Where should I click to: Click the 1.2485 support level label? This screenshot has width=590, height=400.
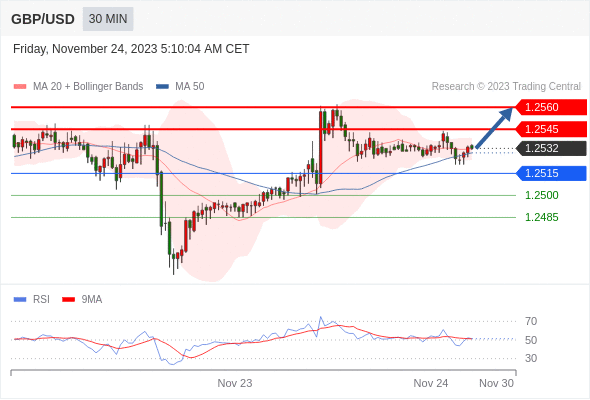541,217
